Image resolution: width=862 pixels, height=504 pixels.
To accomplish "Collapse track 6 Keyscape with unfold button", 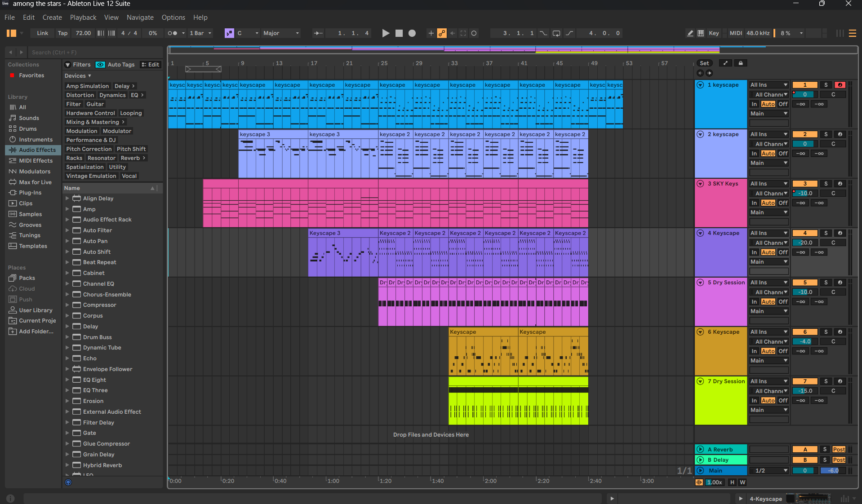I will click(700, 332).
